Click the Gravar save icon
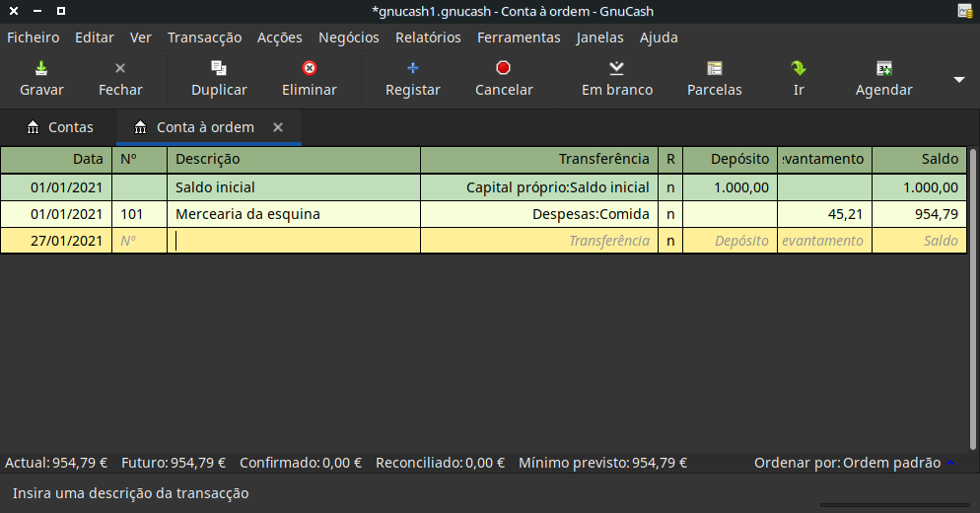980x513 pixels. click(x=41, y=69)
